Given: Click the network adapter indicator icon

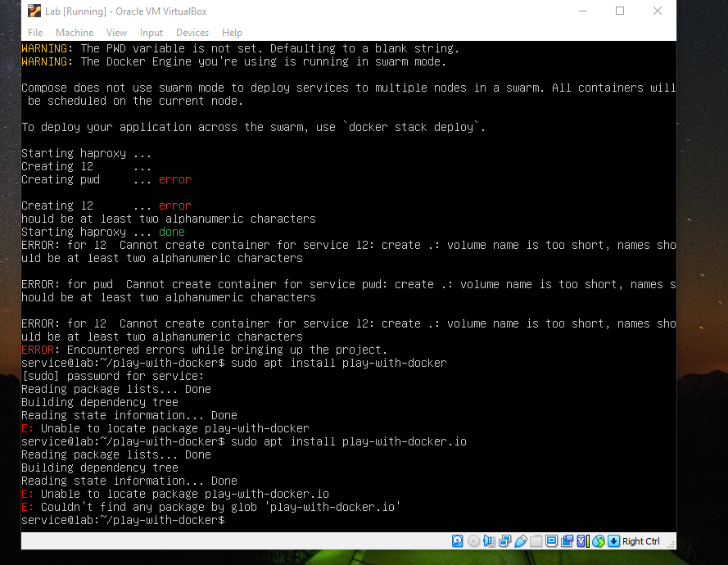Looking at the screenshot, I should coord(504,541).
